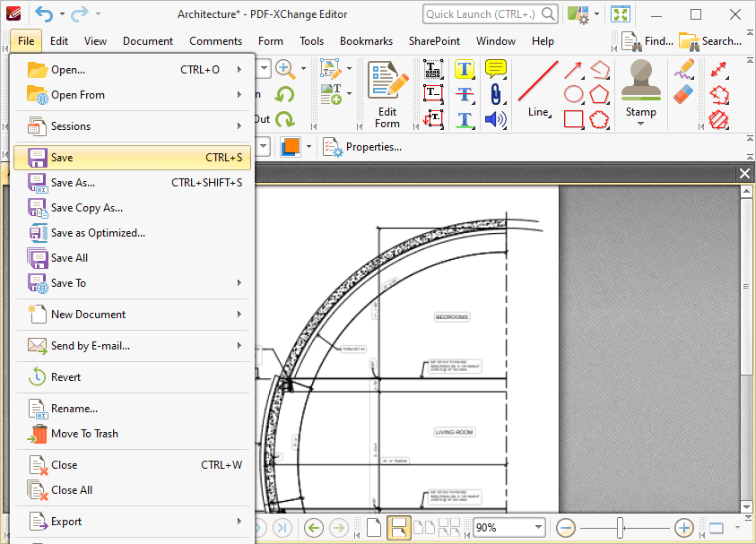This screenshot has height=544, width=756.
Task: Click the Sticky Note comment tool
Action: [x=495, y=69]
